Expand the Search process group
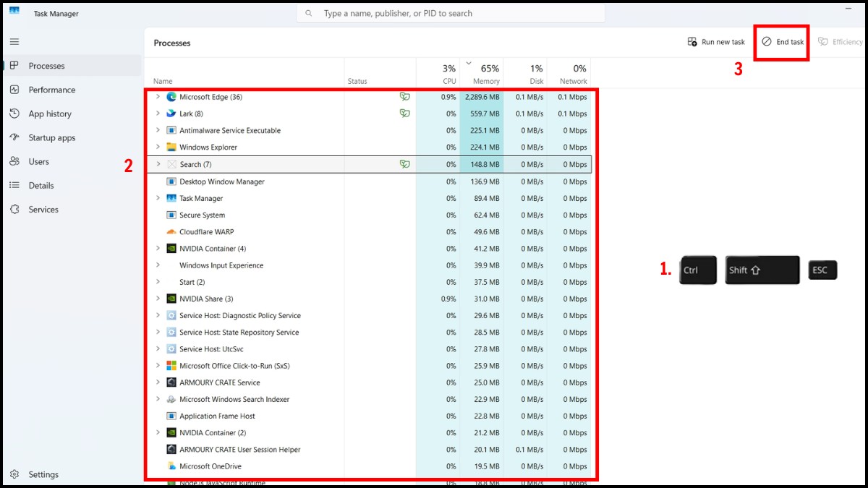The width and height of the screenshot is (868, 488). [x=158, y=164]
